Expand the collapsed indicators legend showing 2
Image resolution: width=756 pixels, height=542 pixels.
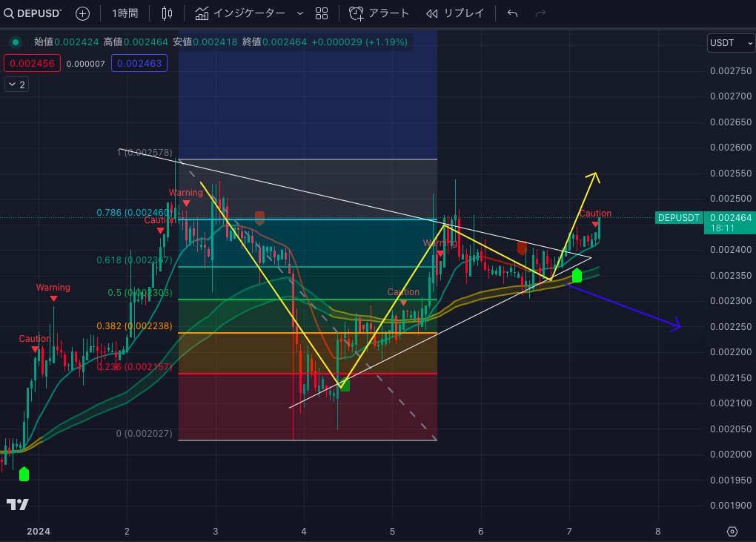17,85
